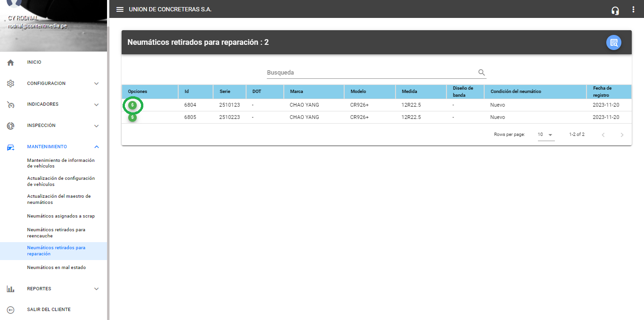Click SALIR DEL CLIENTE
The width and height of the screenshot is (644, 320).
(x=49, y=310)
